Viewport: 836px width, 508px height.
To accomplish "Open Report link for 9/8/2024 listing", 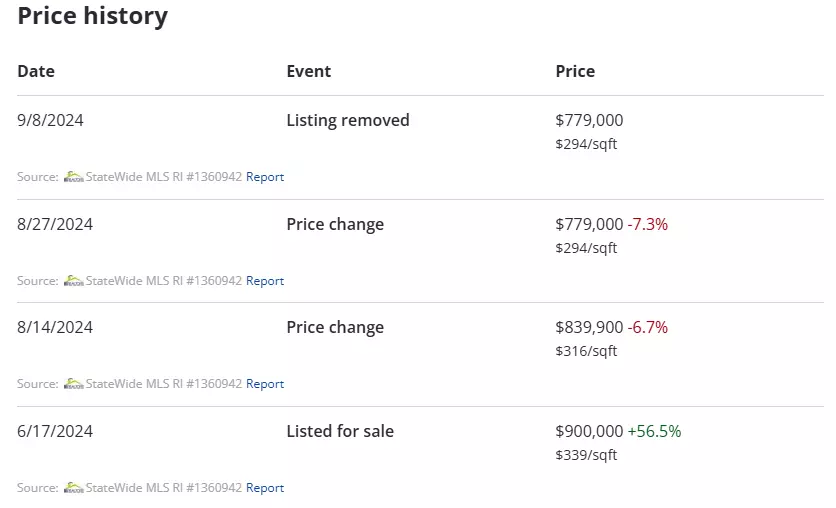I will [x=265, y=177].
